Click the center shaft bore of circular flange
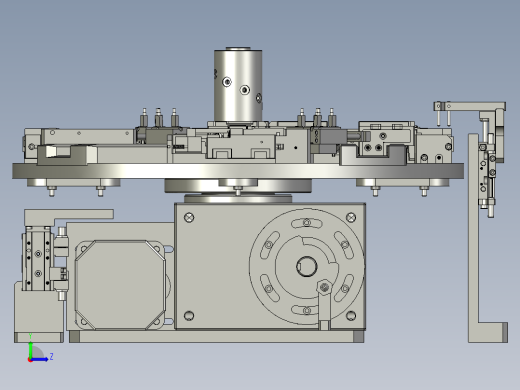This screenshot has width=520, height=390. (307, 266)
